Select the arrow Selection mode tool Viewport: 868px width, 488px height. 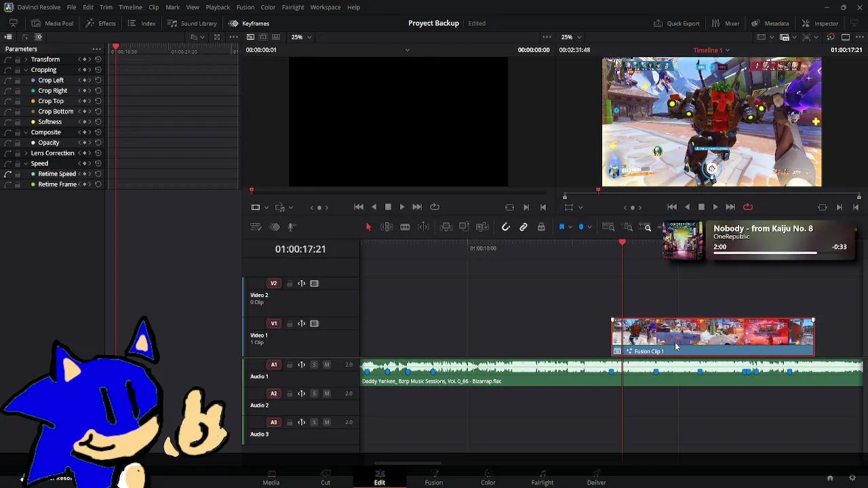click(368, 227)
